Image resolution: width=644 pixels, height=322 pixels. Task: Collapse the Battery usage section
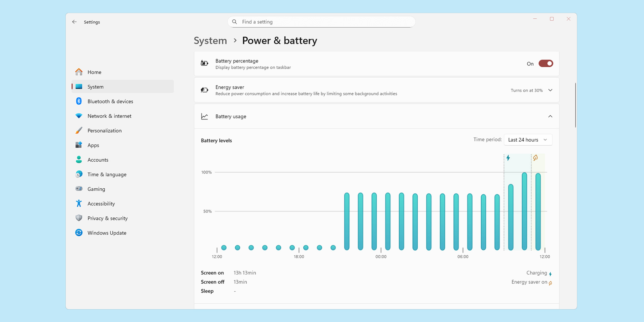(550, 116)
